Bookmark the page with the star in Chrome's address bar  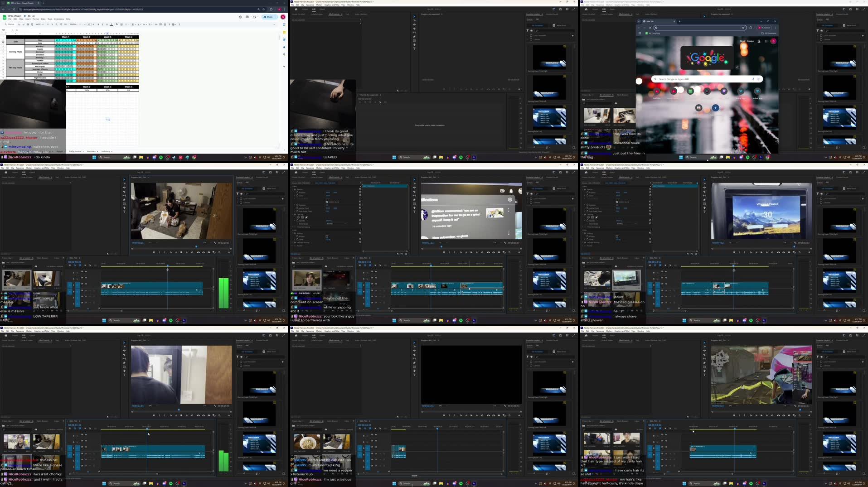[743, 28]
